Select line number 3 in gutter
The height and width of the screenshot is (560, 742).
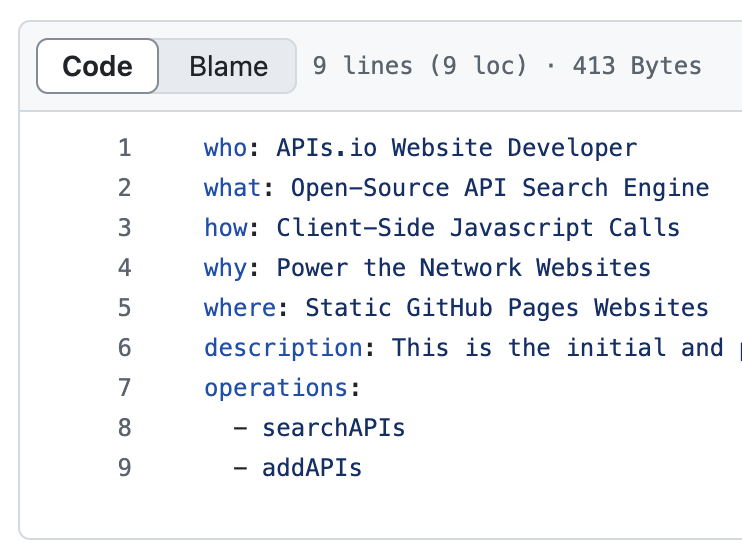pyautogui.click(x=124, y=228)
